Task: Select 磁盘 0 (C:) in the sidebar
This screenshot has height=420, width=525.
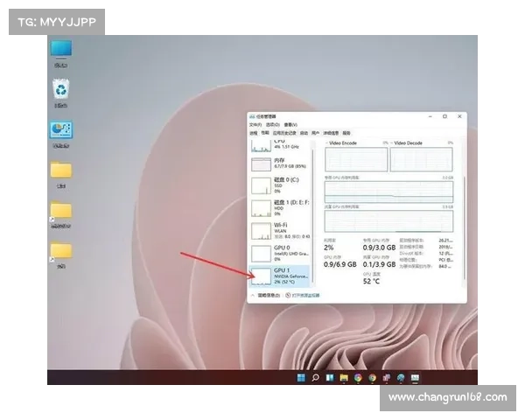Action: (280, 185)
